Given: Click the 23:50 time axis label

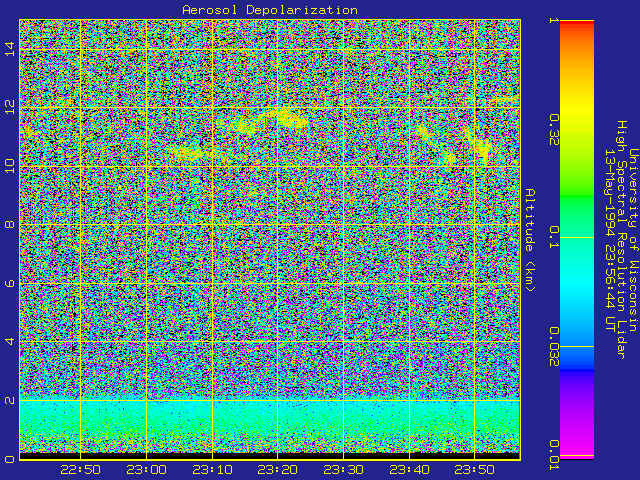Looking at the screenshot, I should coord(474,470).
